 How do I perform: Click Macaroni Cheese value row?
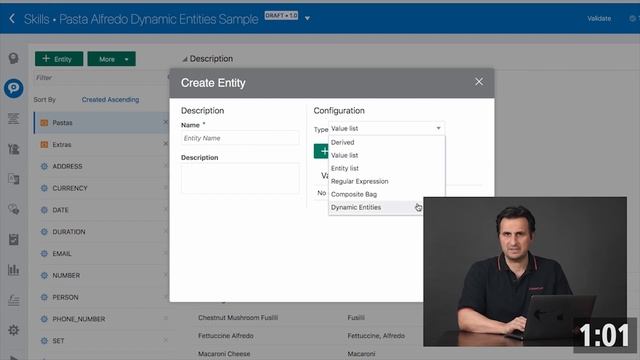(224, 353)
